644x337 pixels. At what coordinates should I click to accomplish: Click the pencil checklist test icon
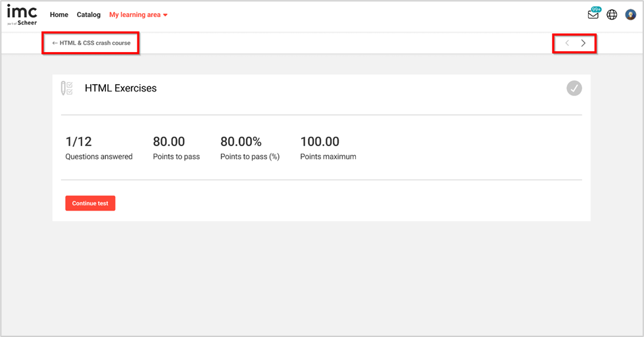tap(66, 88)
